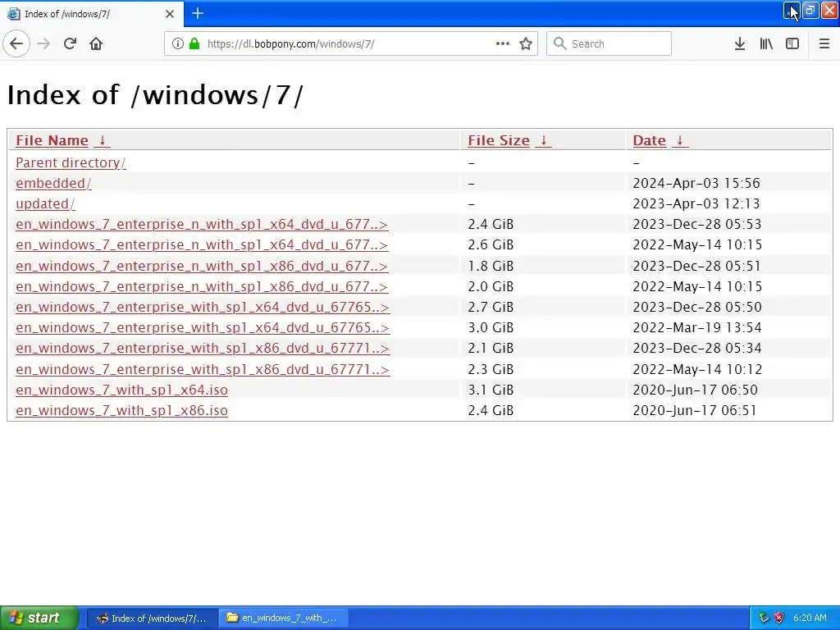840x630 pixels.
Task: Click date 2020-Jun-17 06:51
Action: (x=695, y=410)
